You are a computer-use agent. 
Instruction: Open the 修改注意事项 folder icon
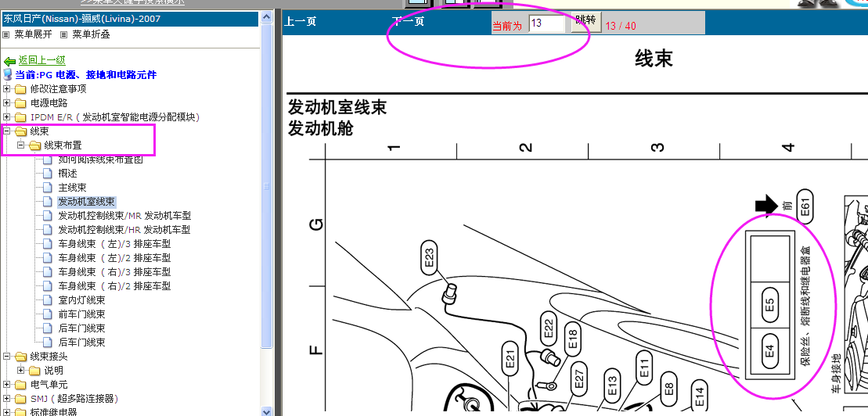pyautogui.click(x=20, y=89)
